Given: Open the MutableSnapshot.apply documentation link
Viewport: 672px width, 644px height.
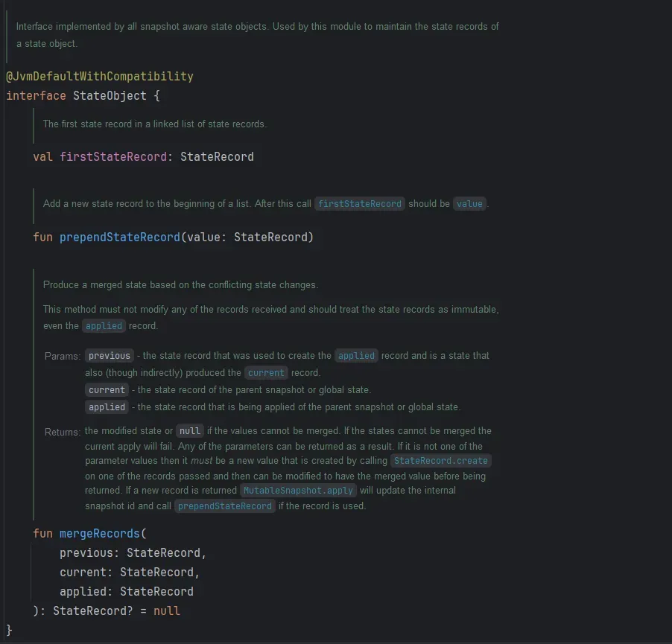Looking at the screenshot, I should (299, 491).
